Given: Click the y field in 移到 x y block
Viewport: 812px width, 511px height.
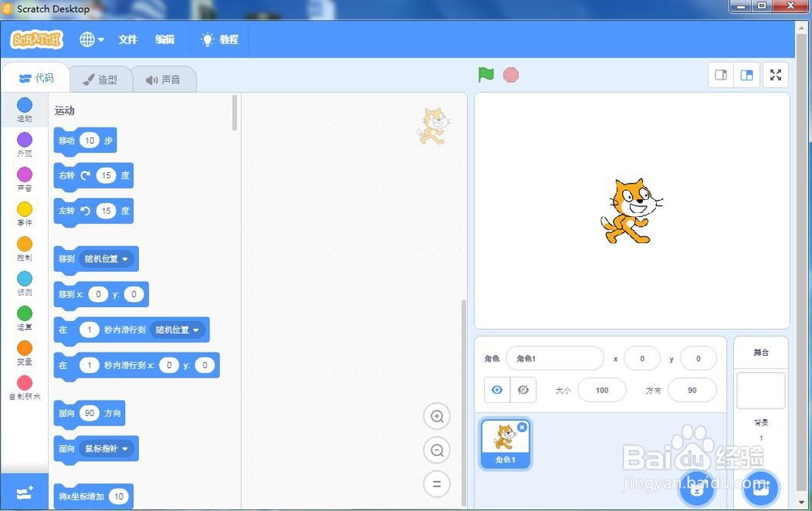Looking at the screenshot, I should pyautogui.click(x=134, y=294).
